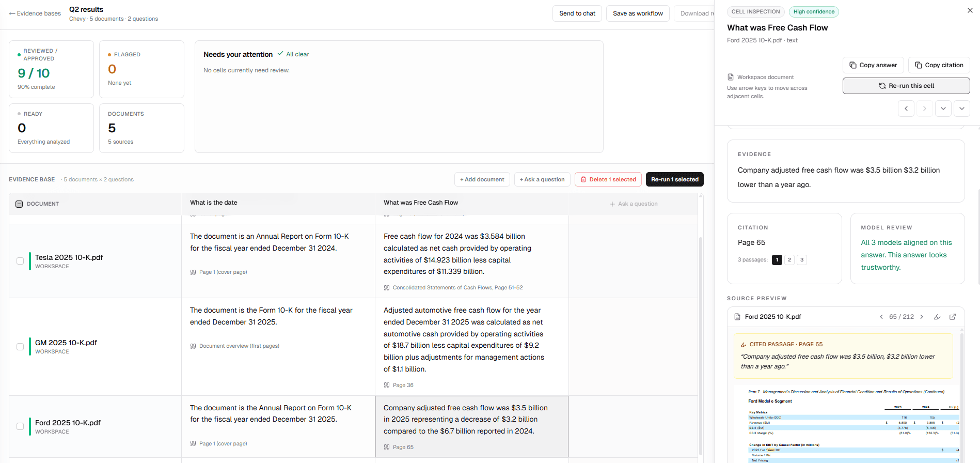Click the Reviewed / Approved 9 / 10 card
The width and height of the screenshot is (980, 463).
click(x=51, y=69)
